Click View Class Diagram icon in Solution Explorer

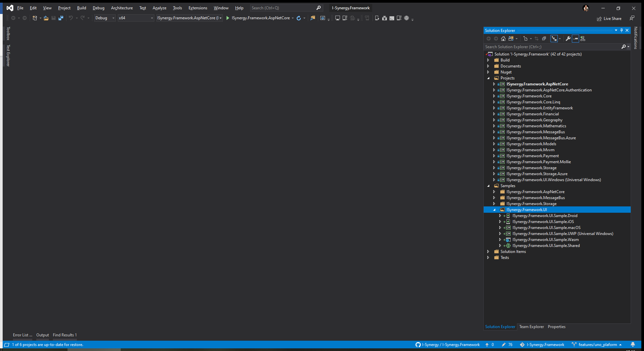click(583, 39)
